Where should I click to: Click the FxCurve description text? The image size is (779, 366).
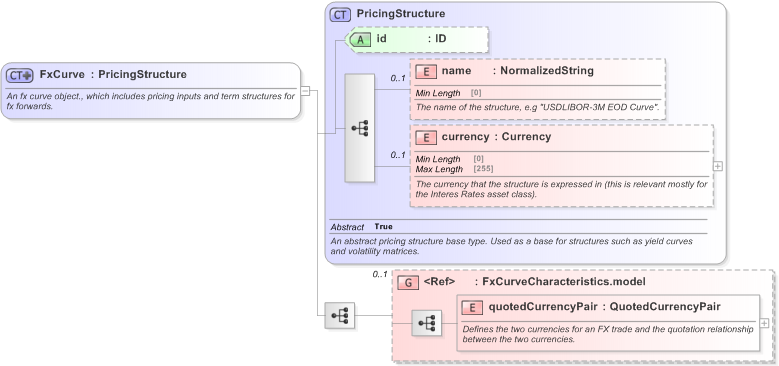click(x=151, y=101)
